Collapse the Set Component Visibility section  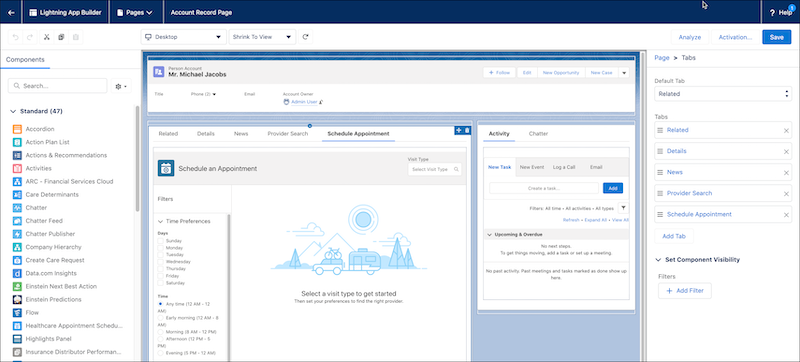658,260
